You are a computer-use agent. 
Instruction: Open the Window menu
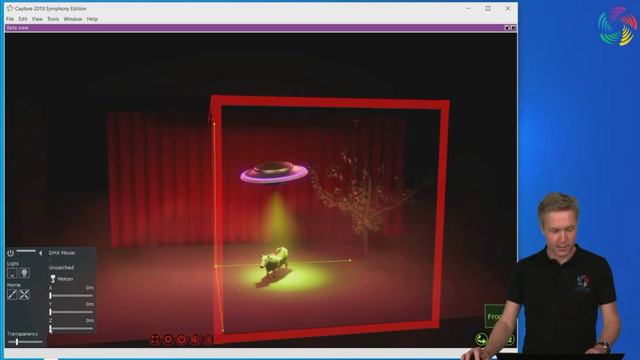(73, 19)
